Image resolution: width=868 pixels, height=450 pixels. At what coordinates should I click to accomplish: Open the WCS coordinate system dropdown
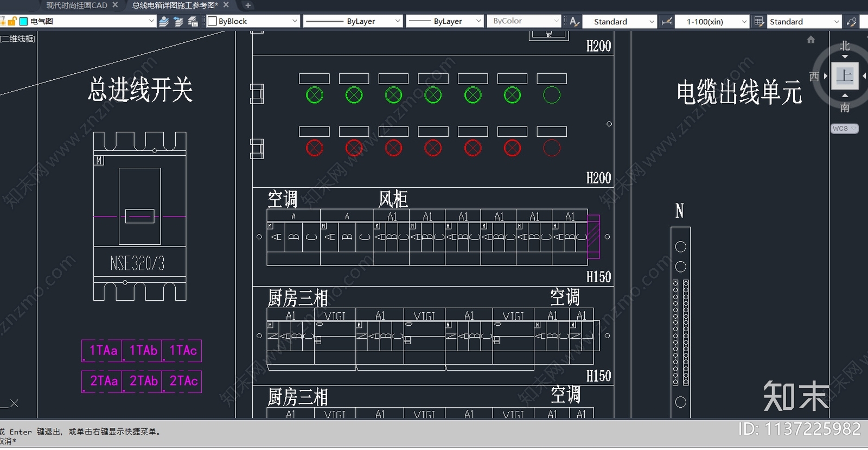pyautogui.click(x=844, y=129)
